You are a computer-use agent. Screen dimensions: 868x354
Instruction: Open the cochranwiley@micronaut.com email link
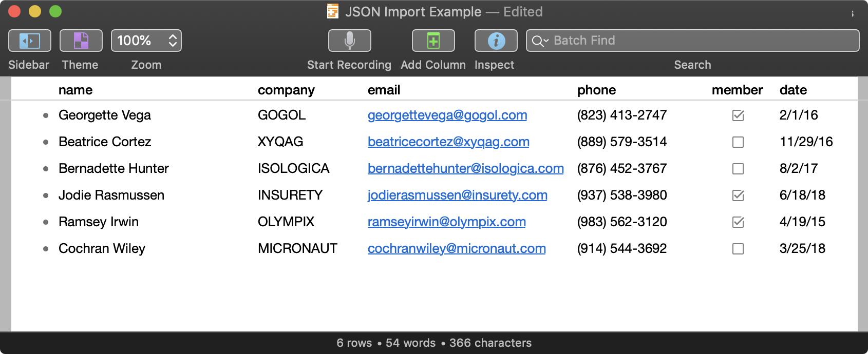456,249
